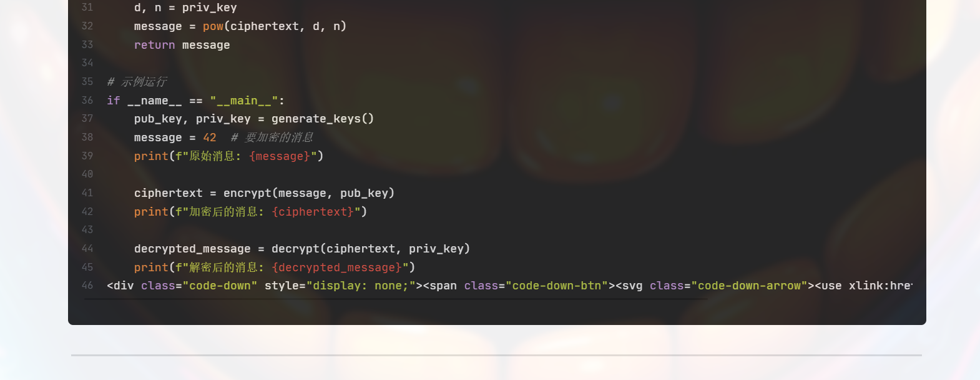Click the "code-down-arrow" string on line 46
The width and height of the screenshot is (980, 380).
coord(749,286)
